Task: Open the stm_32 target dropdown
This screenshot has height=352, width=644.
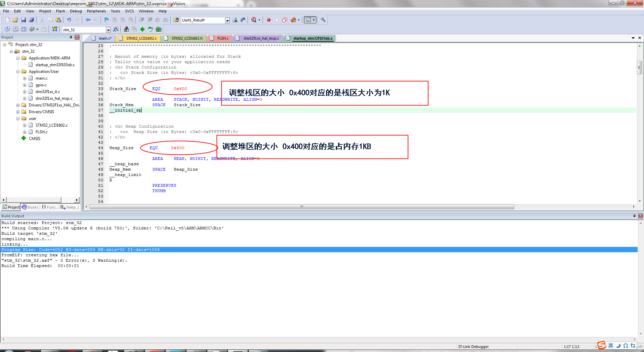Action: [108, 30]
